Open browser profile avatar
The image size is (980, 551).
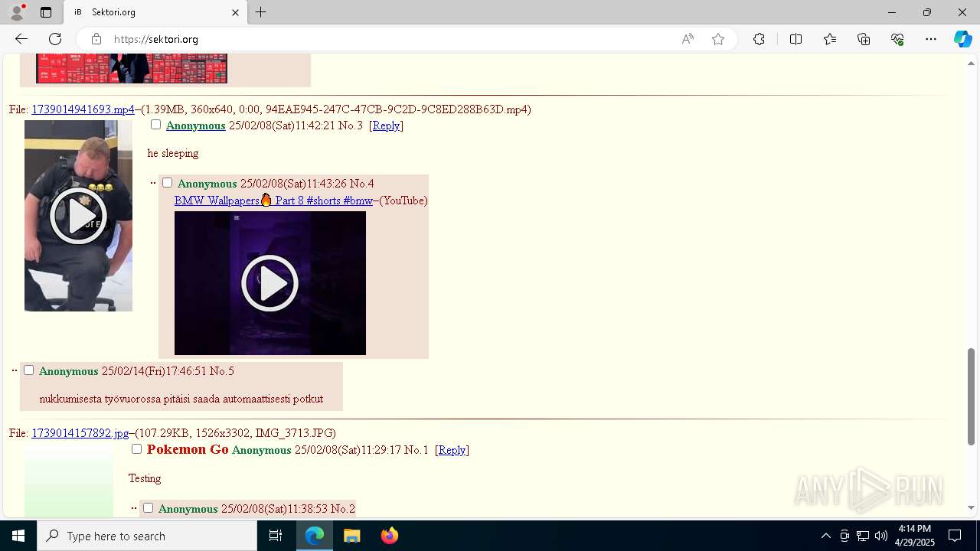coord(17,12)
